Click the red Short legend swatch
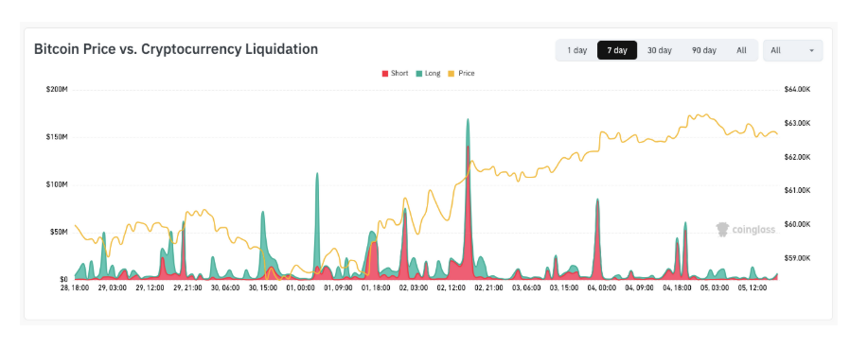 pos(385,74)
